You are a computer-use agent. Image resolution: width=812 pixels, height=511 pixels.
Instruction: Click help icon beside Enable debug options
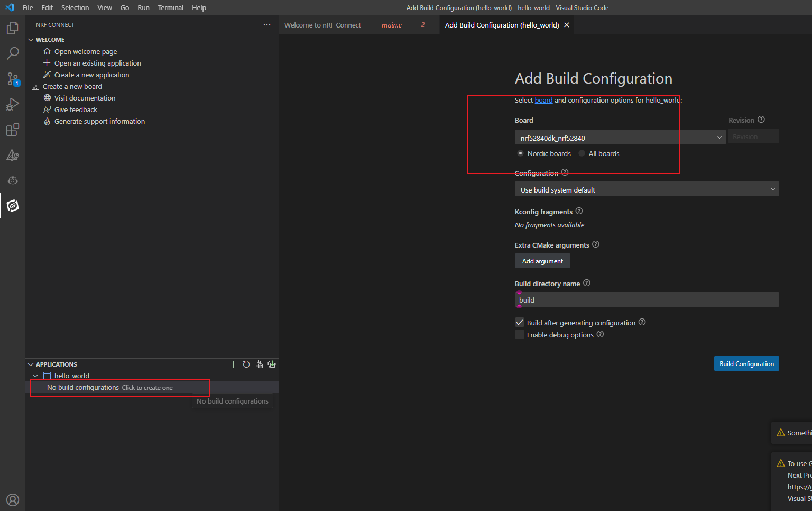pyautogui.click(x=600, y=334)
